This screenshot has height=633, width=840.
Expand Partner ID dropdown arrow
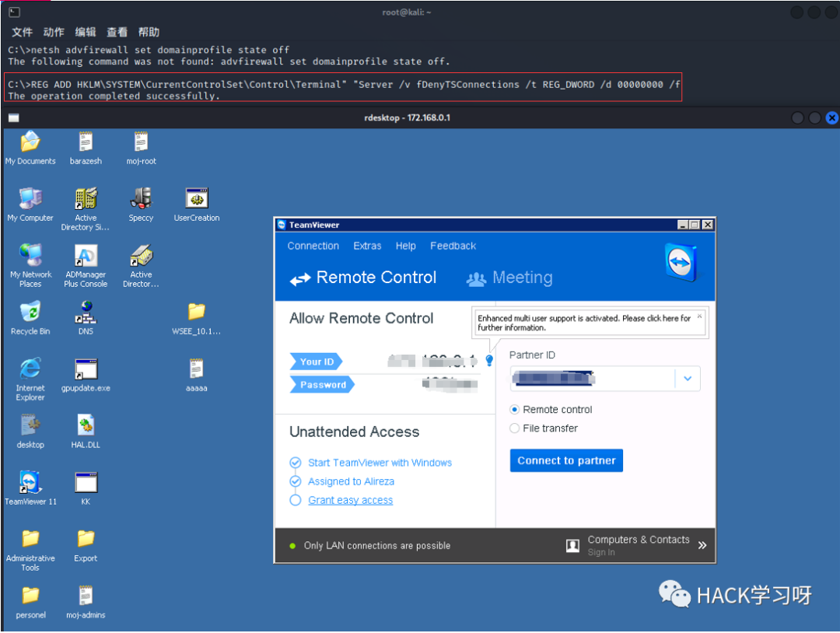point(688,379)
